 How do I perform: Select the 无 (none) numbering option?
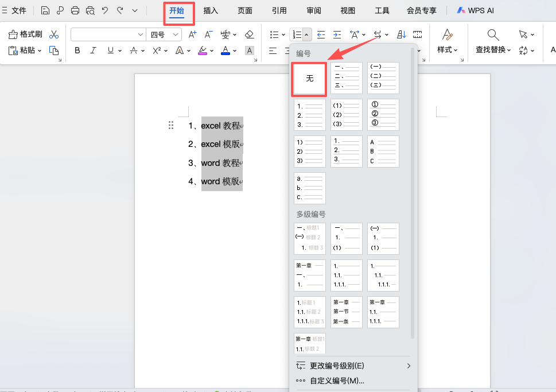(x=310, y=79)
